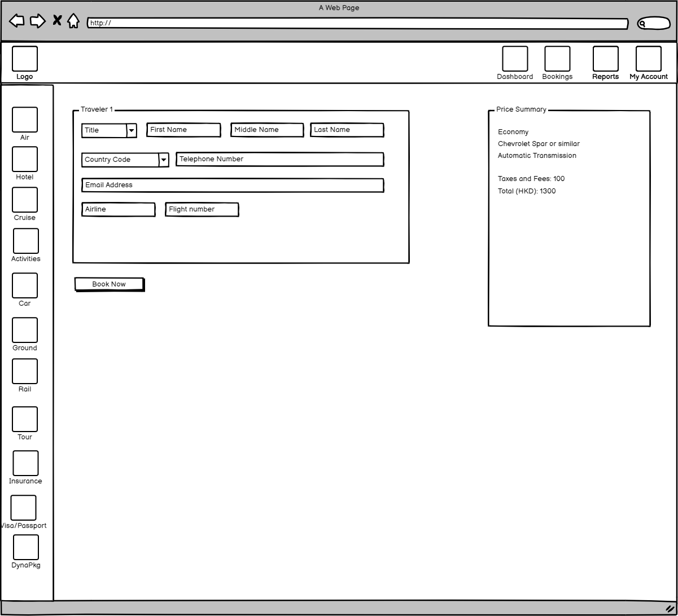This screenshot has width=678, height=616.
Task: Click the Book Now button
Action: click(109, 284)
